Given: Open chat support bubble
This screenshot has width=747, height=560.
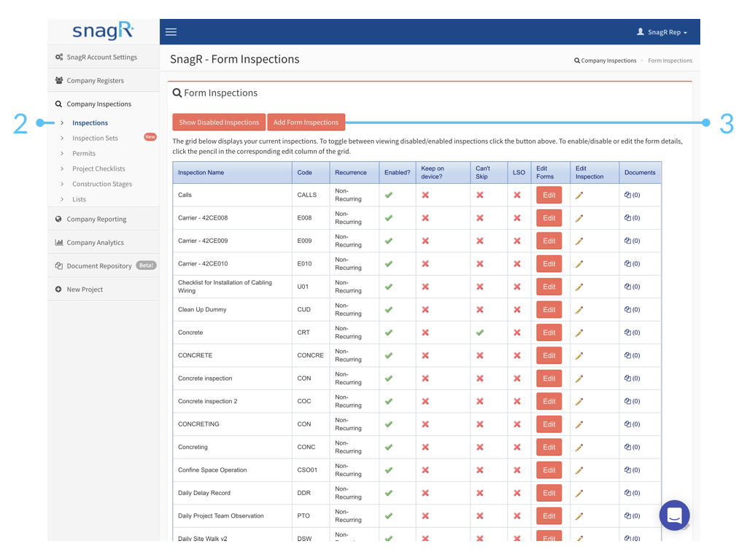Looking at the screenshot, I should tap(675, 515).
